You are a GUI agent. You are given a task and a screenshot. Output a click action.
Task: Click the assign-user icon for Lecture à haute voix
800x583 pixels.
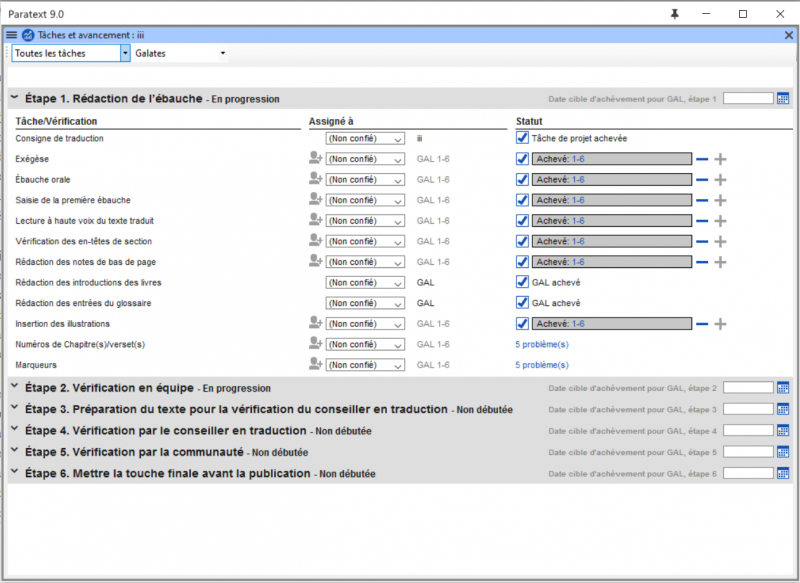coord(315,220)
